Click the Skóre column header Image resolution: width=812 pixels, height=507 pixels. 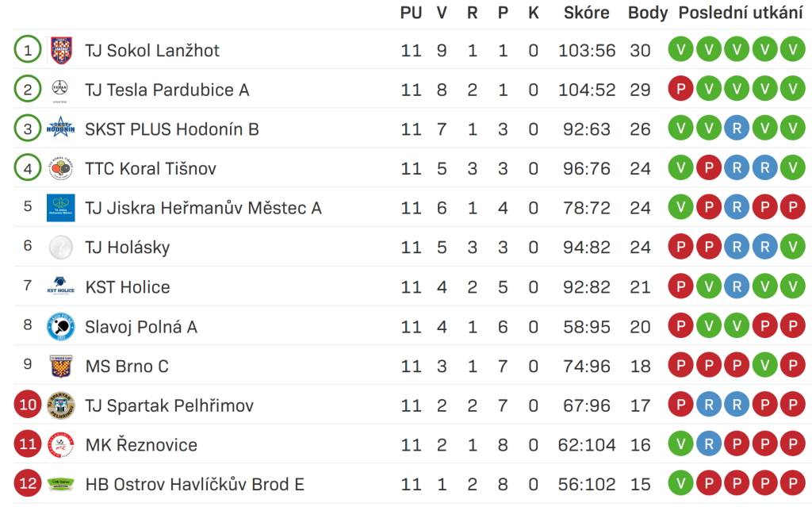(x=586, y=13)
